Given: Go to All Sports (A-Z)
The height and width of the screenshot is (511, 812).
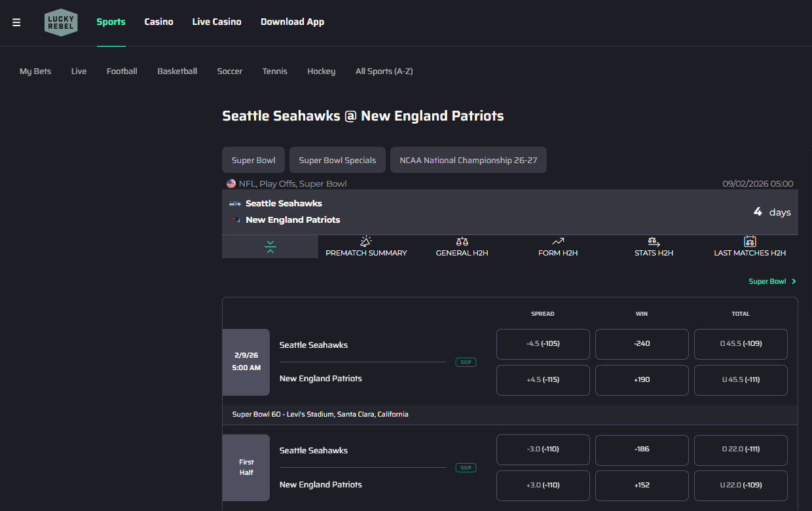Looking at the screenshot, I should pyautogui.click(x=384, y=71).
